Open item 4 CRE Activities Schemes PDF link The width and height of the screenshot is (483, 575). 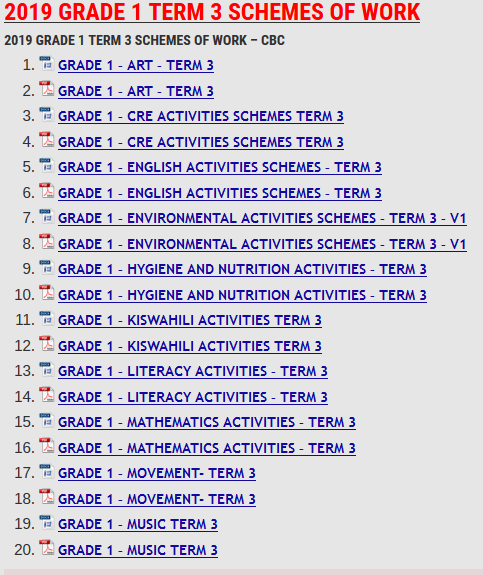(x=201, y=142)
